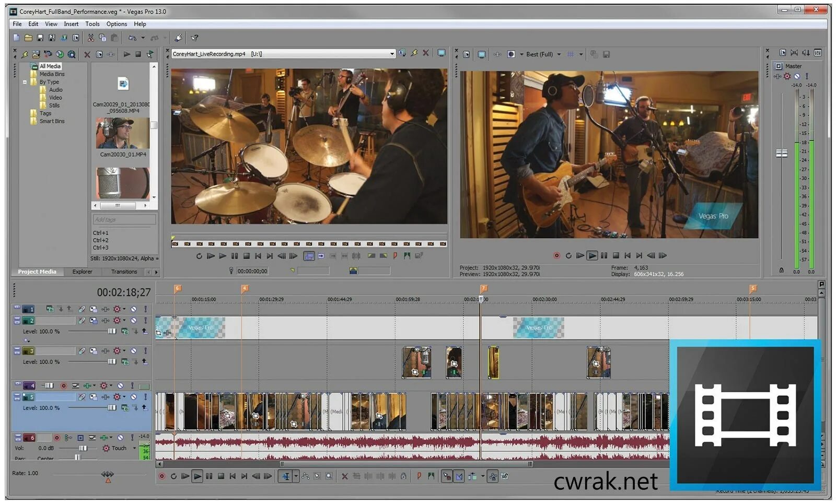Stop media preview in the Project Media toolbar

pos(138,54)
